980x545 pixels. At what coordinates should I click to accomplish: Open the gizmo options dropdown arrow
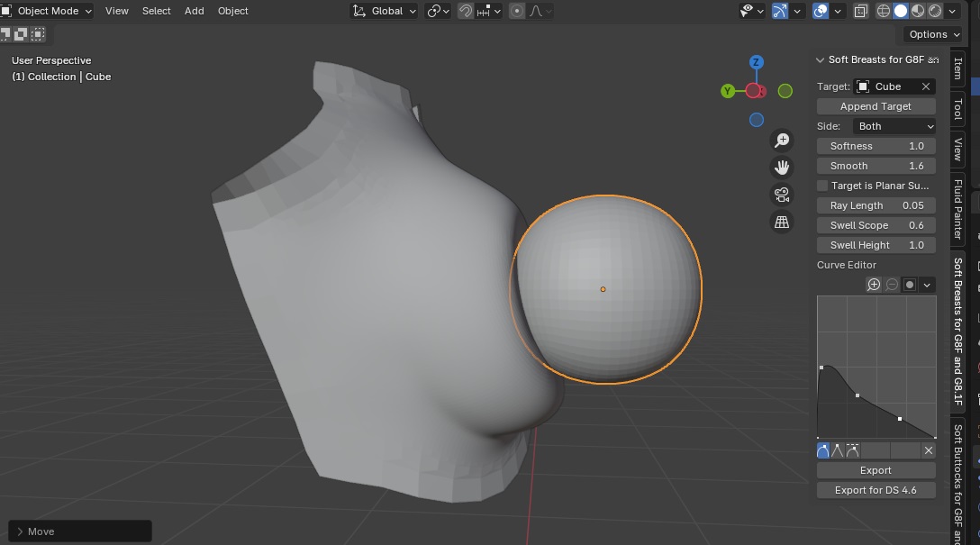click(797, 11)
